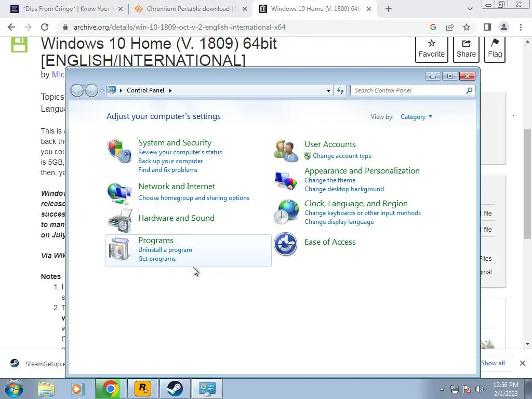Open System and Security shield icon

[x=119, y=151]
